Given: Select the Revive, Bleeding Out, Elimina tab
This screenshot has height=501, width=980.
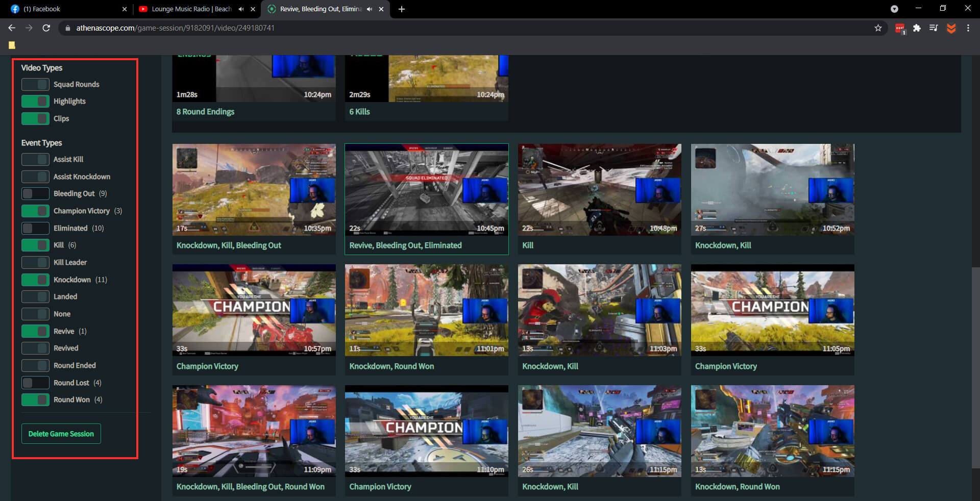Looking at the screenshot, I should coord(325,9).
